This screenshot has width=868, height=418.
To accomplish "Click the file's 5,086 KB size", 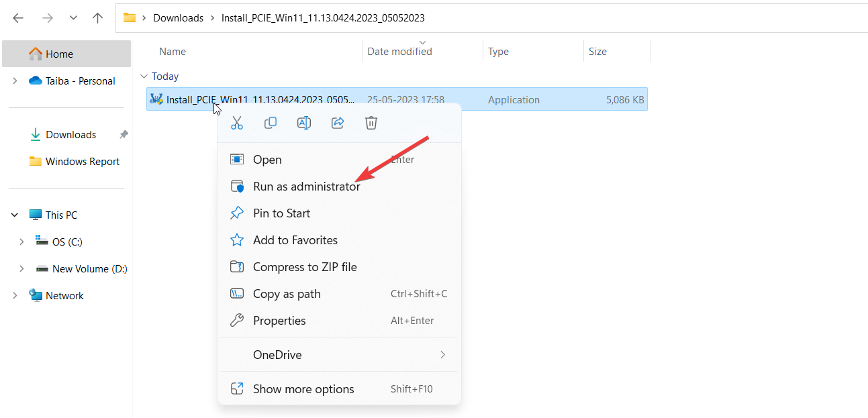I will [625, 100].
